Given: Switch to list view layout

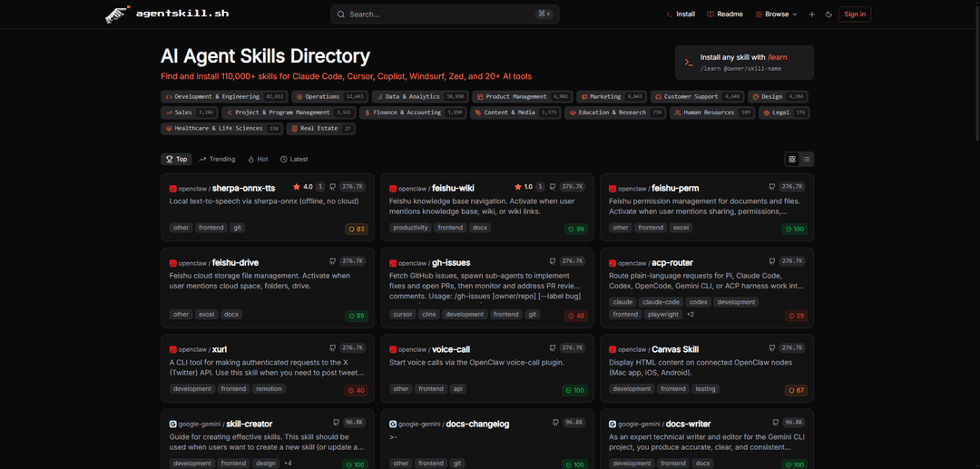Looking at the screenshot, I should pyautogui.click(x=806, y=159).
